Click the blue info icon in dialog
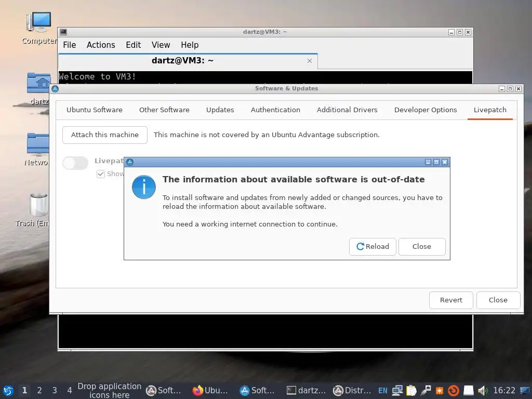Screen dimensions: 532x399 coord(144,187)
